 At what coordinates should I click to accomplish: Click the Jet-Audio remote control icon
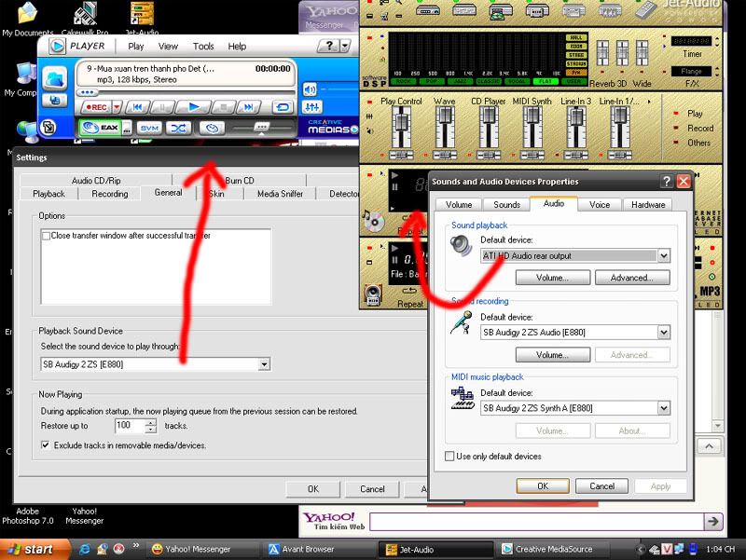click(x=646, y=9)
